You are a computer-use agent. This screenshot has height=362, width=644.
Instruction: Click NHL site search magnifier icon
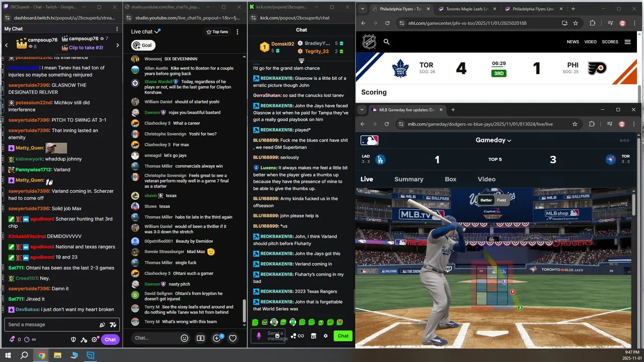tap(386, 42)
